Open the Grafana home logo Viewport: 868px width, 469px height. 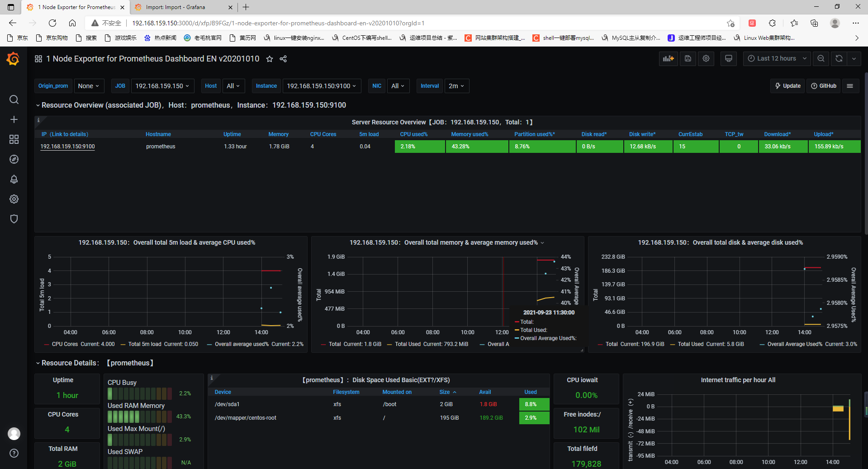13,59
